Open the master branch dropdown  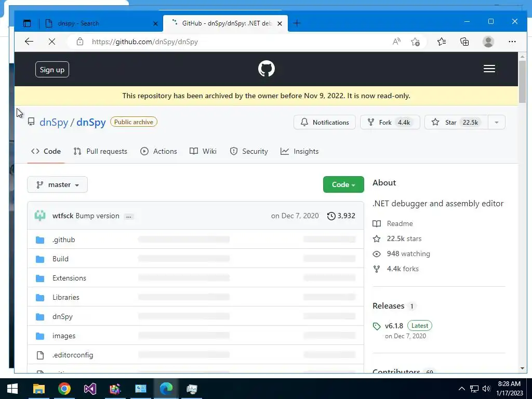pyautogui.click(x=57, y=184)
